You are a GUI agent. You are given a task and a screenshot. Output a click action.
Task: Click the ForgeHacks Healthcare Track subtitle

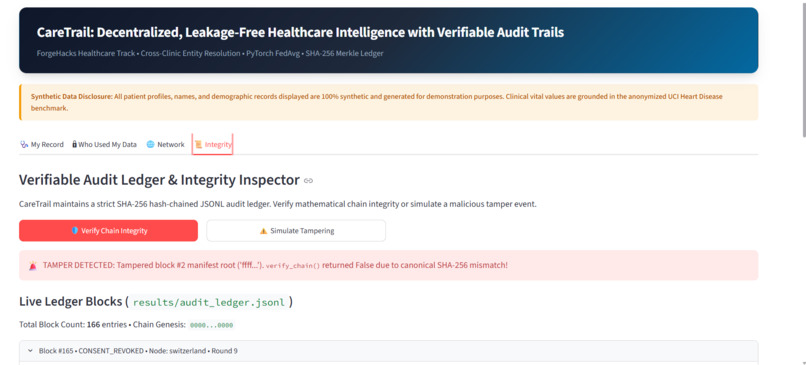coord(210,53)
